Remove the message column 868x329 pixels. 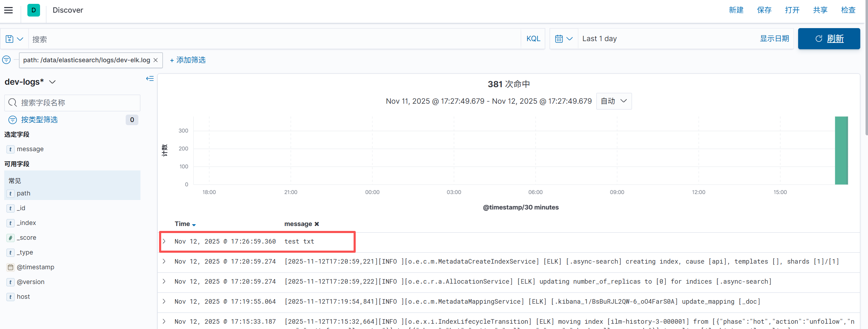click(x=317, y=224)
